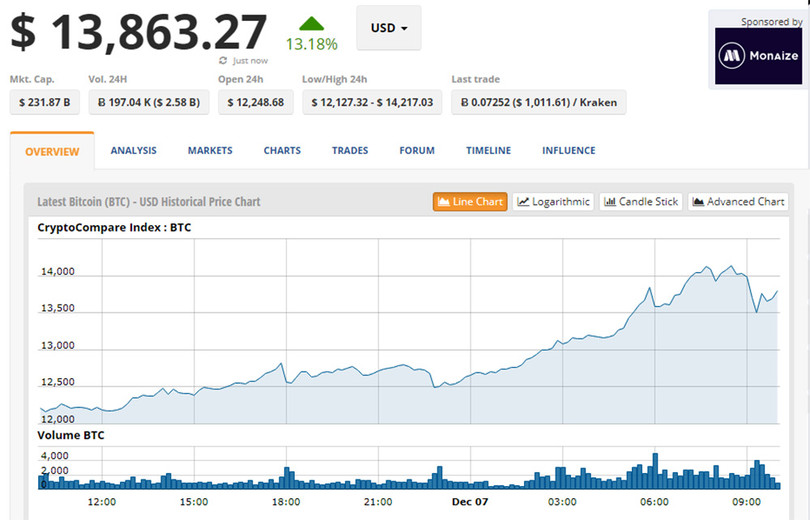The image size is (810, 520).
Task: Click the refresh icon beside Just now
Action: tap(222, 61)
